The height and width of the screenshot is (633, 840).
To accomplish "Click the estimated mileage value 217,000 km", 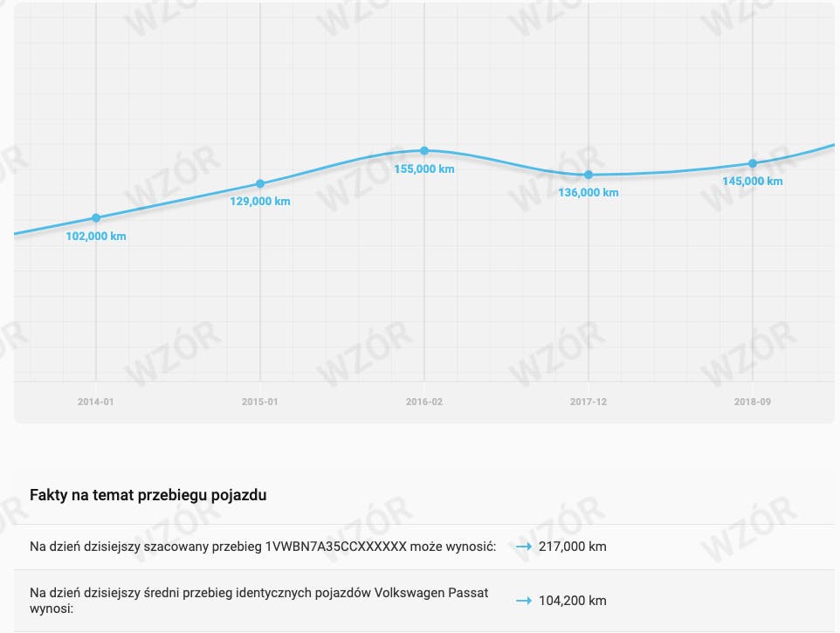I will pos(573,547).
